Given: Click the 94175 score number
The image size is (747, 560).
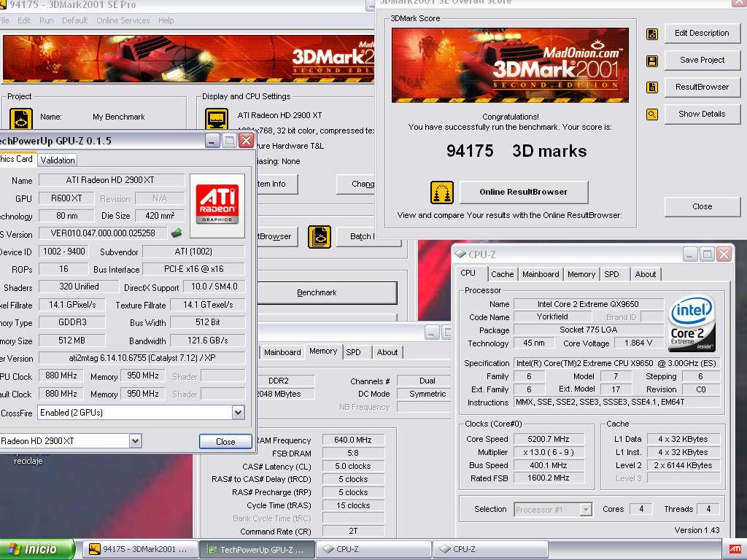Looking at the screenshot, I should (x=470, y=151).
